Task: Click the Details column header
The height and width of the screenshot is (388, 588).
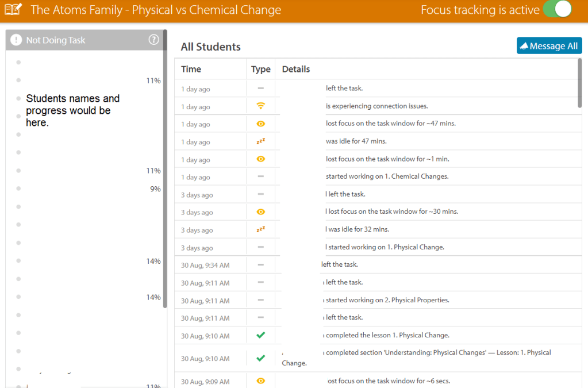Action: point(296,69)
